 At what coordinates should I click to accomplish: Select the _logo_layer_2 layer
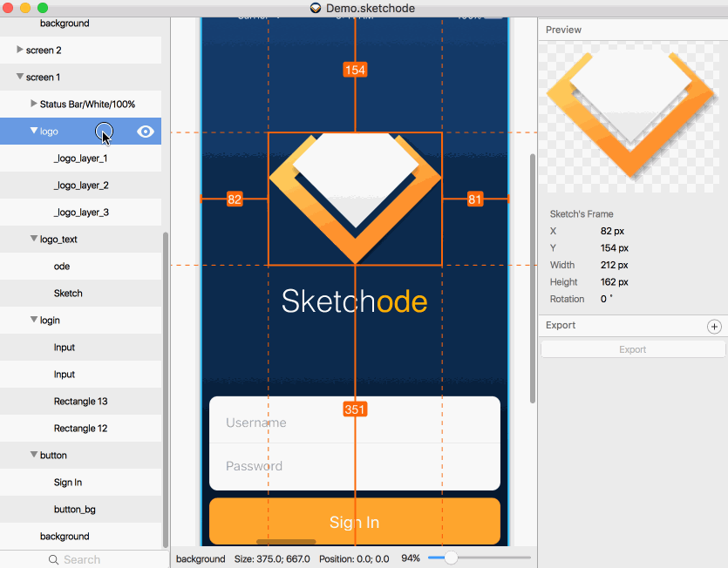(x=81, y=186)
